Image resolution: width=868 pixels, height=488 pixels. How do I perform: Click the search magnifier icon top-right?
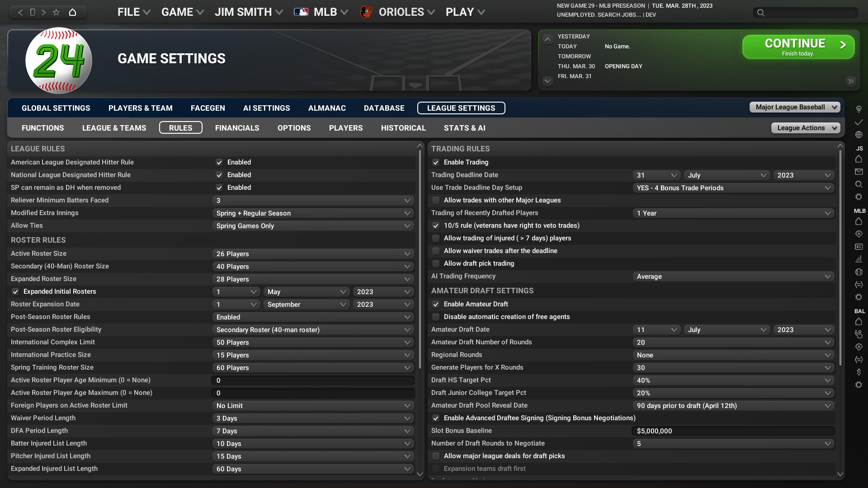click(761, 13)
